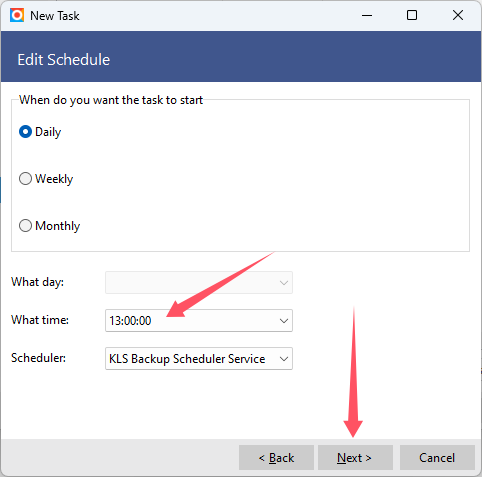482x477 pixels.
Task: Cancel the new task wizard
Action: click(x=437, y=458)
